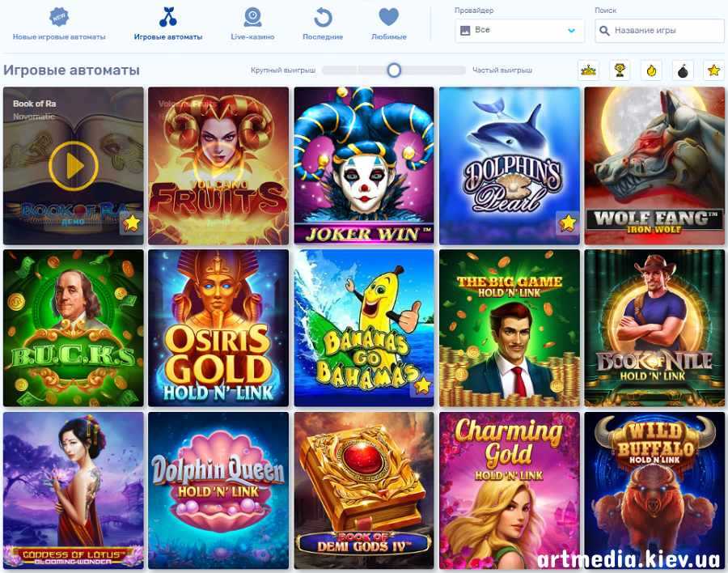This screenshot has width=728, height=573.
Task: Open the Volcano Fruits game thumbnail
Action: tap(218, 166)
